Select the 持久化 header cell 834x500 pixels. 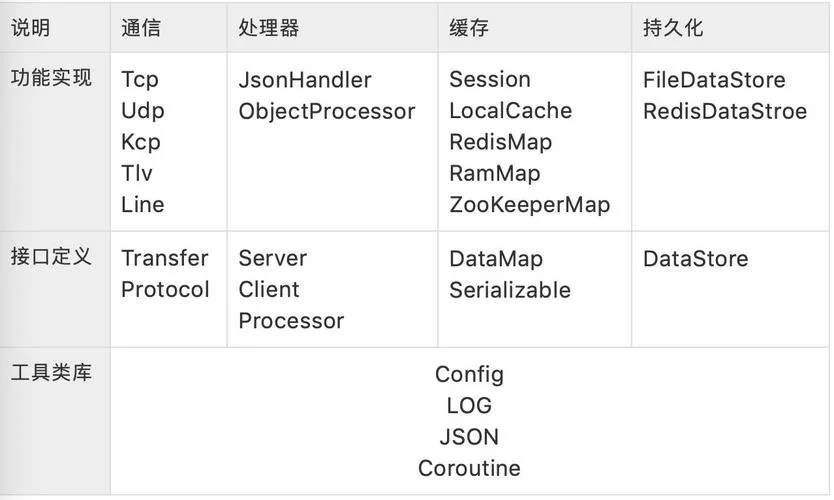pyautogui.click(x=673, y=28)
